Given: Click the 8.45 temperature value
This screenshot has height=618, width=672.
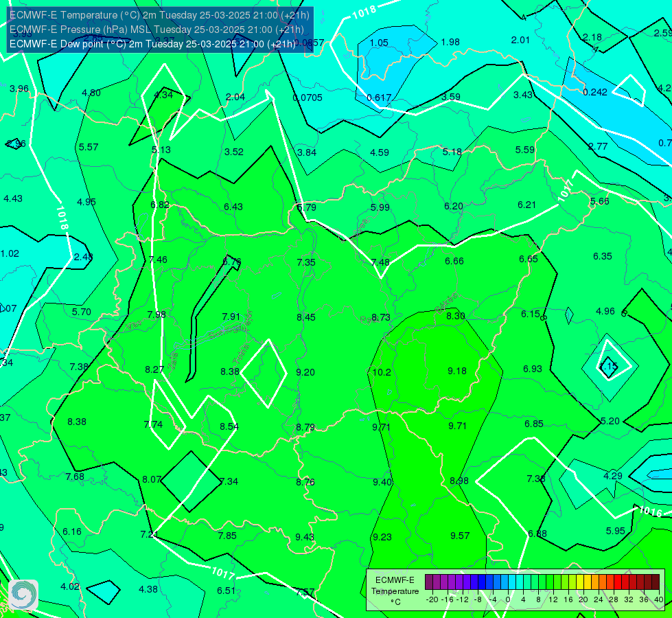Looking at the screenshot, I should coord(306,317).
